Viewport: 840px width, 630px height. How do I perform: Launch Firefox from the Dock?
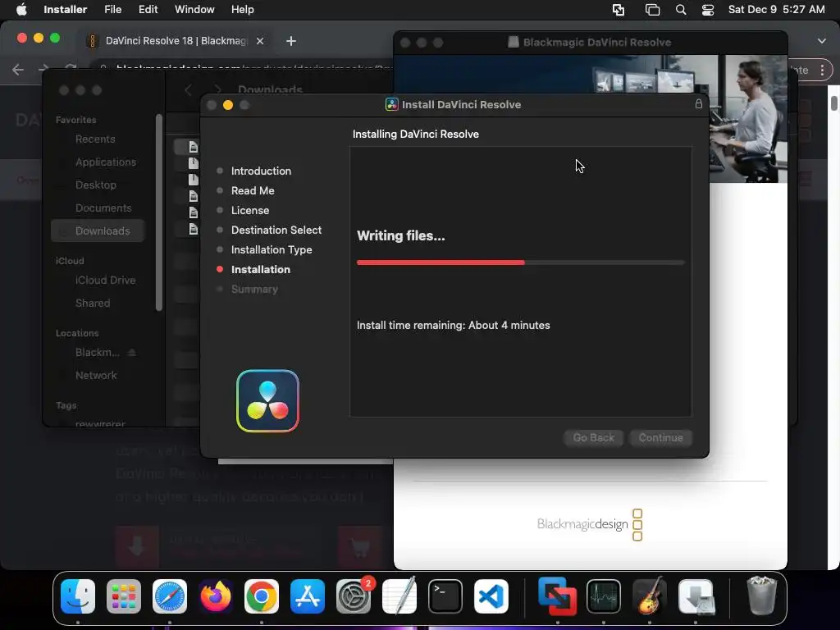[x=216, y=596]
